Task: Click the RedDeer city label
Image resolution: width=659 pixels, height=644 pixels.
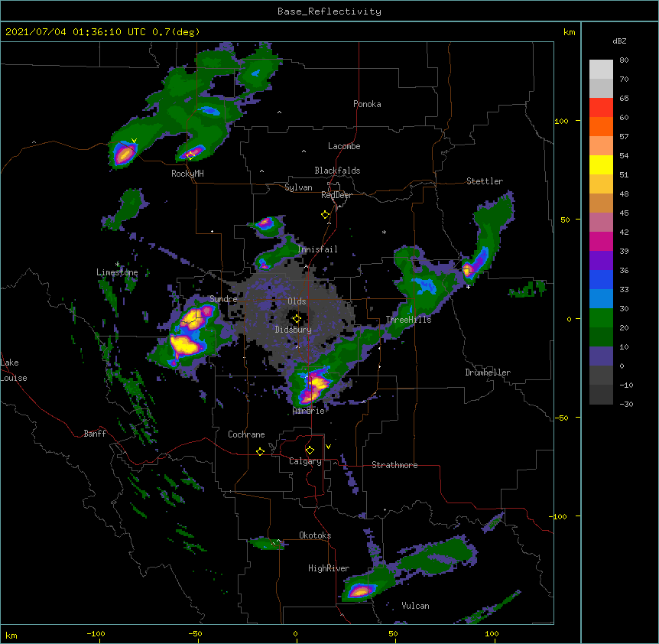Action: tap(336, 195)
